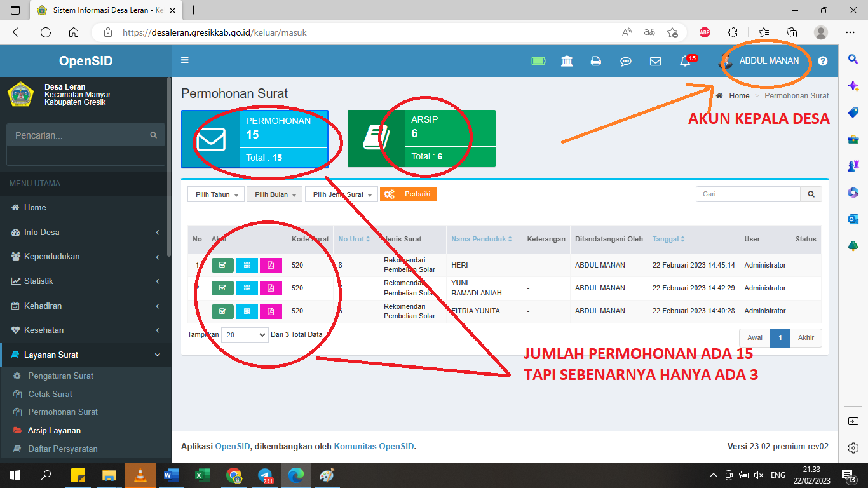Open the page-size selector showing 20
Screen dimensions: 868x488
click(x=244, y=334)
